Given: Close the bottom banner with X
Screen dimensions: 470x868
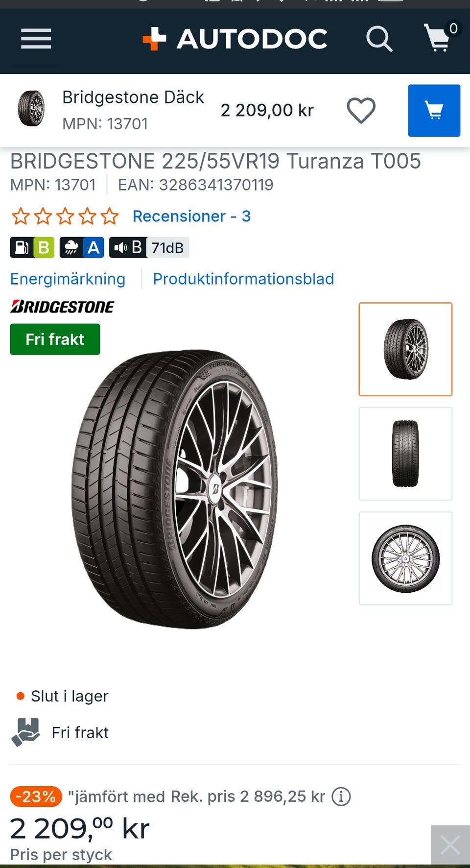Looking at the screenshot, I should (x=450, y=845).
